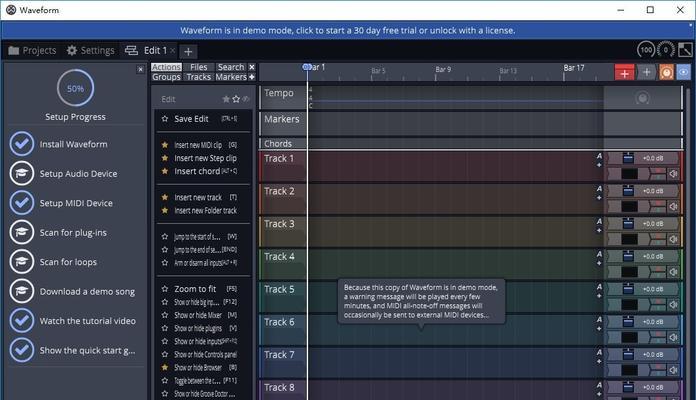Click the Setup Audio Device graduation cap icon
The width and height of the screenshot is (696, 400).
pos(22,173)
